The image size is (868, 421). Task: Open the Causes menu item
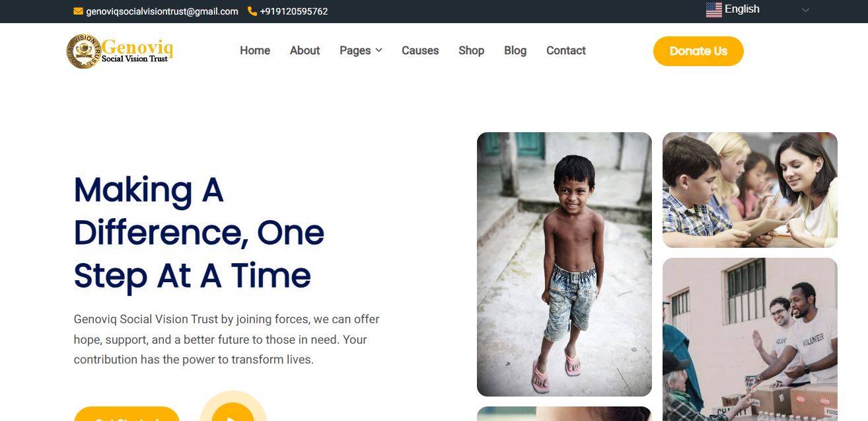tap(420, 50)
